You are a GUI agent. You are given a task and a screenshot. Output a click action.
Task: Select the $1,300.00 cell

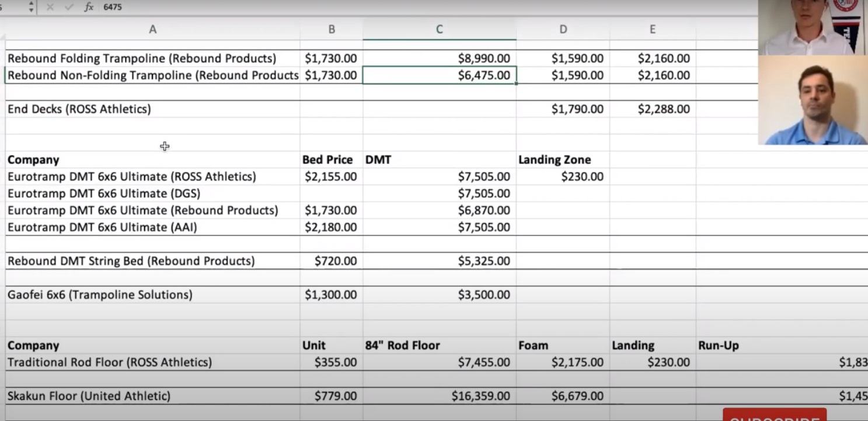332,295
